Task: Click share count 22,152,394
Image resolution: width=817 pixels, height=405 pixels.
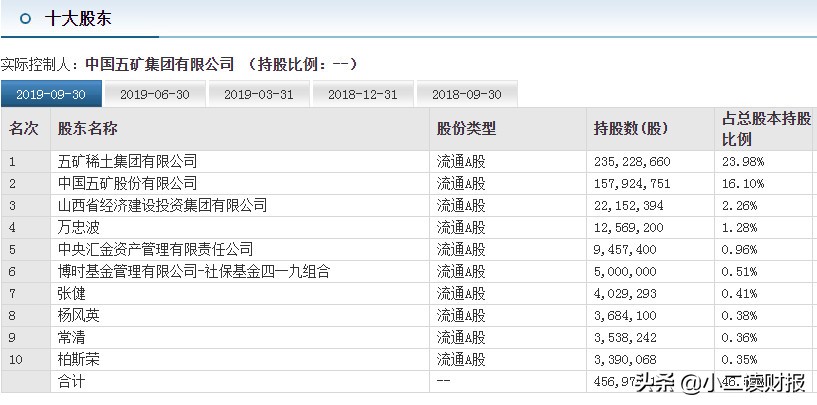Action: (x=629, y=206)
